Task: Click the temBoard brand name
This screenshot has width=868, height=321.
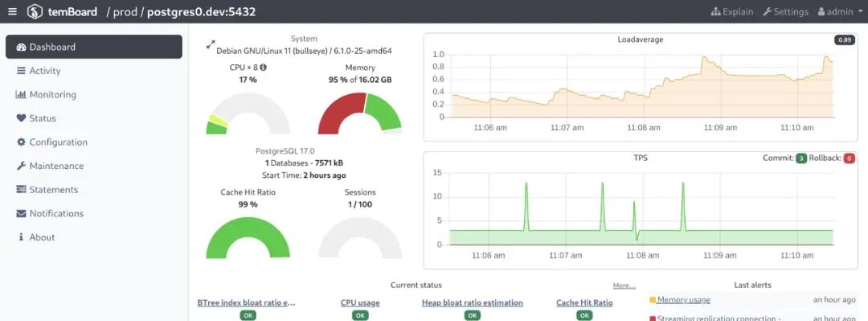Action: point(72,11)
